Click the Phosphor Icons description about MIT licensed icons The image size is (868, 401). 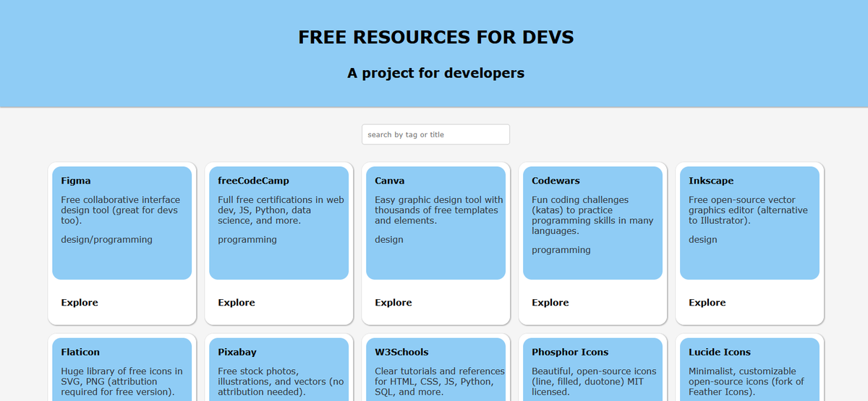pyautogui.click(x=594, y=381)
